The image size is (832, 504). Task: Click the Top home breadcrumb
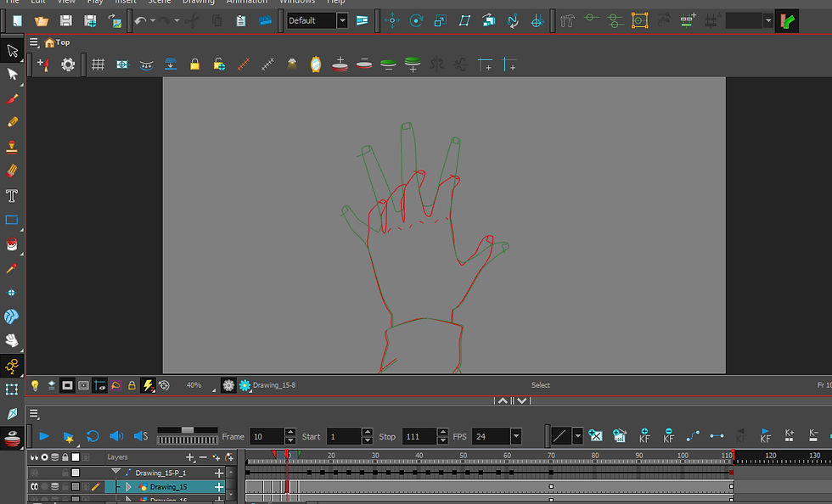(x=58, y=42)
